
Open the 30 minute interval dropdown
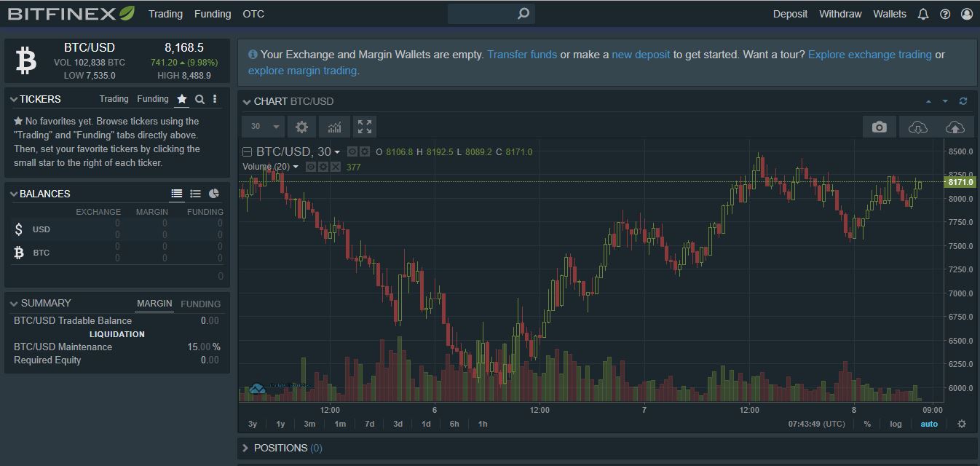click(x=262, y=127)
